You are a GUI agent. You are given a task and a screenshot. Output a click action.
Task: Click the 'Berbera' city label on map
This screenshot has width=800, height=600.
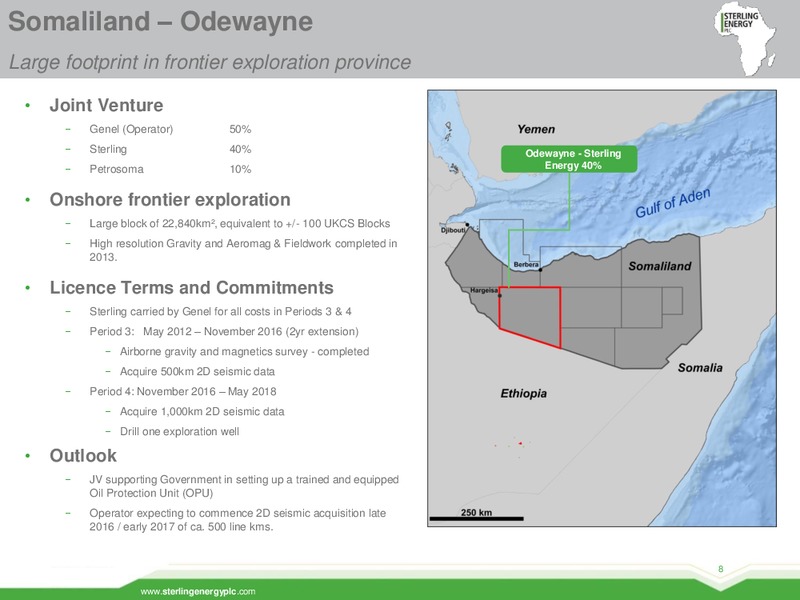(526, 265)
